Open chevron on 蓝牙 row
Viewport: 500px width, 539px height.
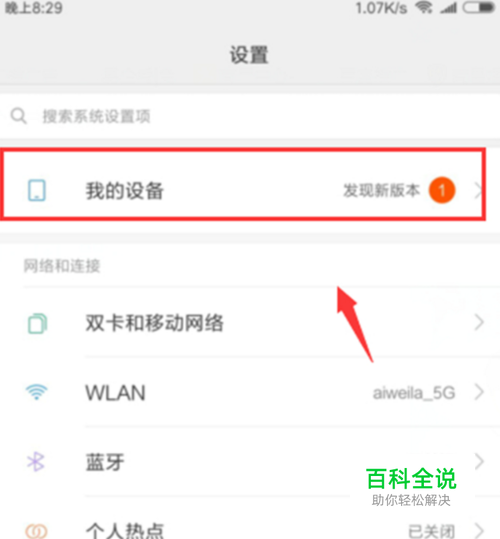click(x=479, y=461)
